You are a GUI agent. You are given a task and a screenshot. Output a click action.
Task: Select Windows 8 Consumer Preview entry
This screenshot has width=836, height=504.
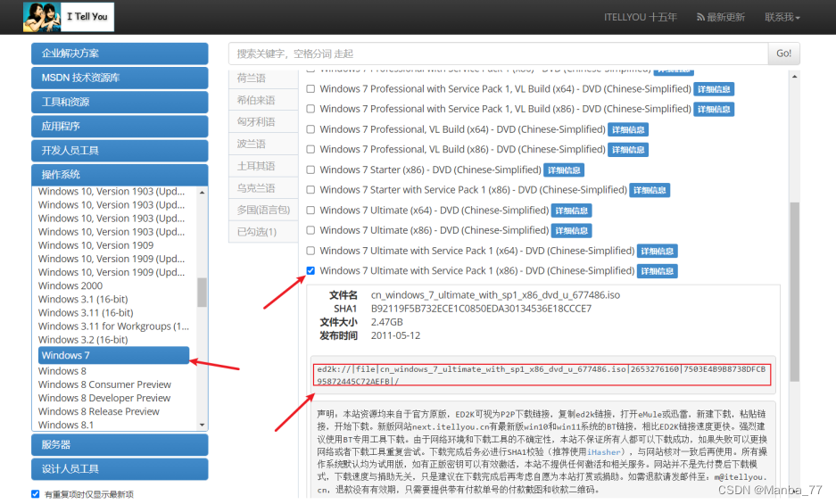click(104, 384)
